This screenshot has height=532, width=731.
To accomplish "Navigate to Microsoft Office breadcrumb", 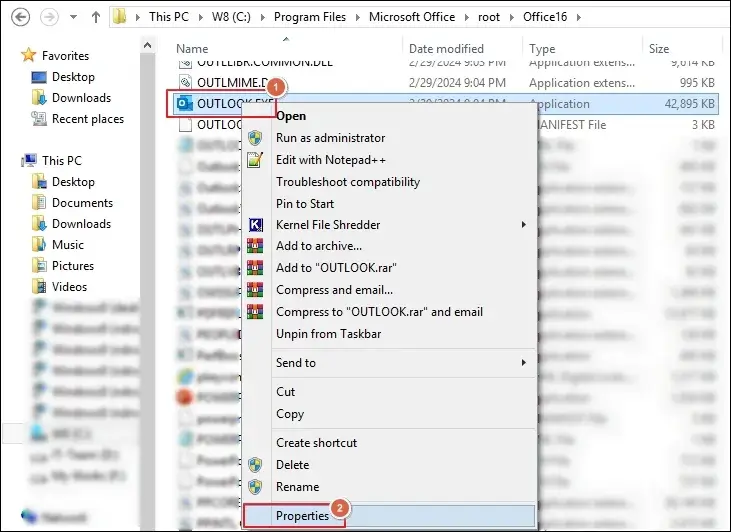I will 412,17.
